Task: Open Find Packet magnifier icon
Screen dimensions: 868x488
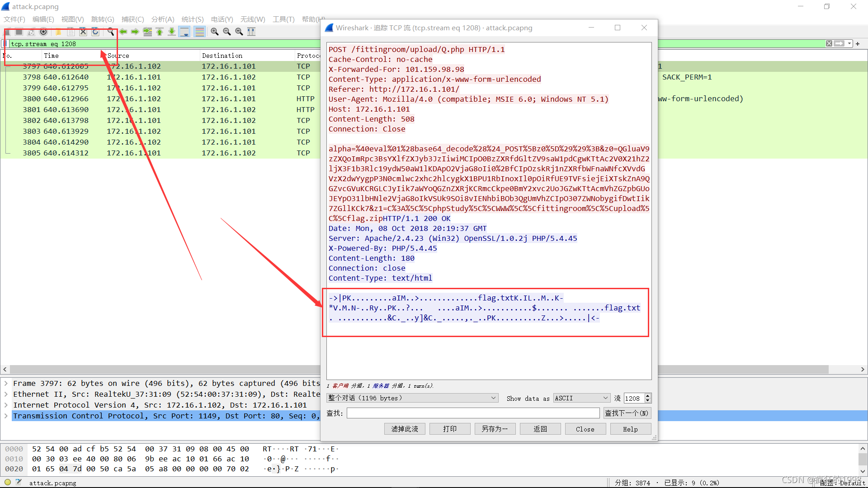Action: pyautogui.click(x=111, y=32)
